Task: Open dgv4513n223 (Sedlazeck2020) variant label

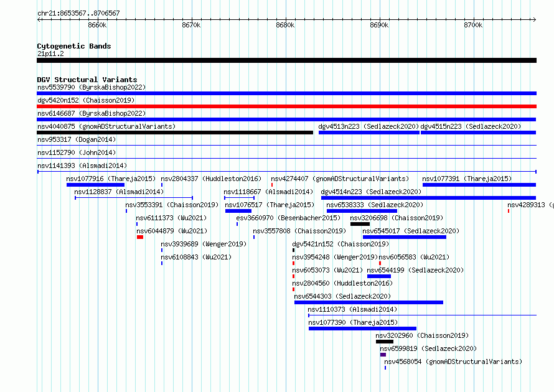Action: pos(369,126)
